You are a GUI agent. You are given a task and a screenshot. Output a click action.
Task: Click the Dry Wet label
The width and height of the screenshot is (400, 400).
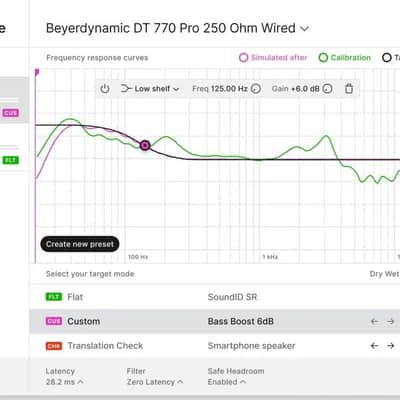[385, 274]
